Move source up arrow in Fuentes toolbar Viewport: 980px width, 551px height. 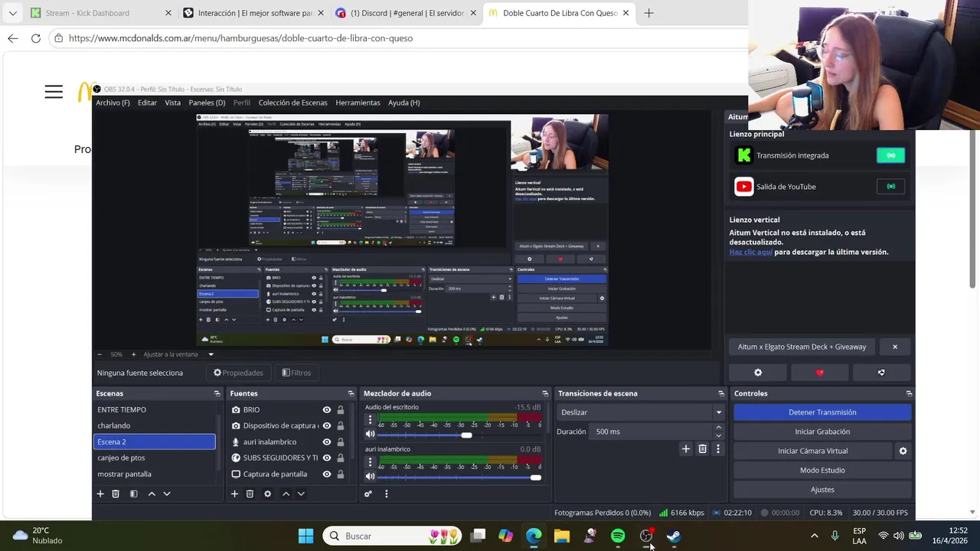point(286,494)
